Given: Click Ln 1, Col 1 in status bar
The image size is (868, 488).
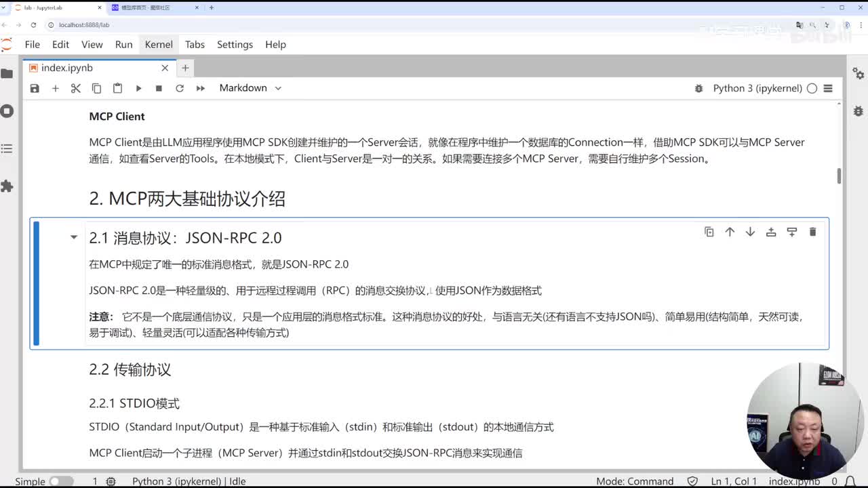Looking at the screenshot, I should 734,481.
